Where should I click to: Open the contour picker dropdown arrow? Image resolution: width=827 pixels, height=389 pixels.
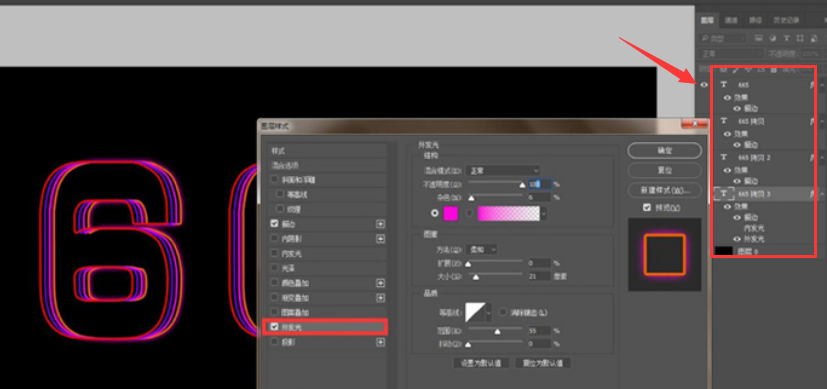point(488,313)
